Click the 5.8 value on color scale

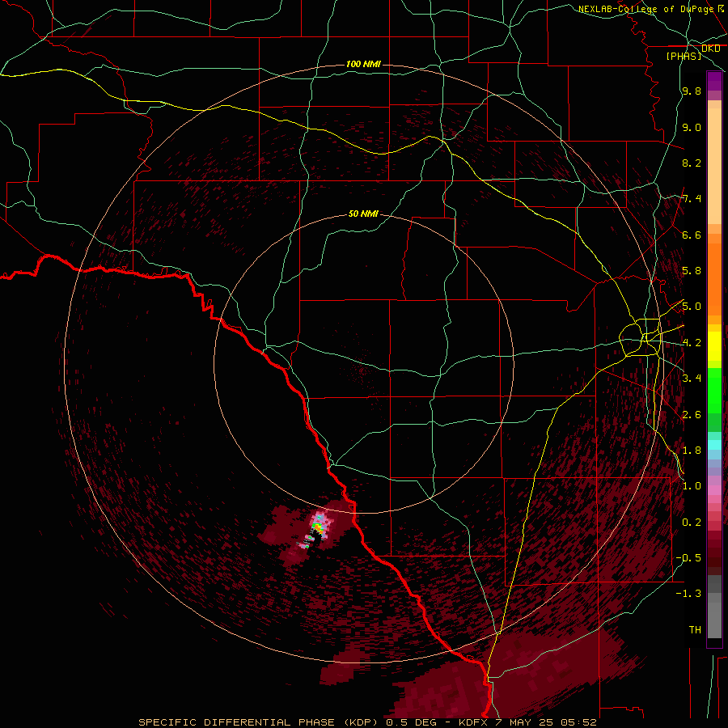tap(692, 271)
